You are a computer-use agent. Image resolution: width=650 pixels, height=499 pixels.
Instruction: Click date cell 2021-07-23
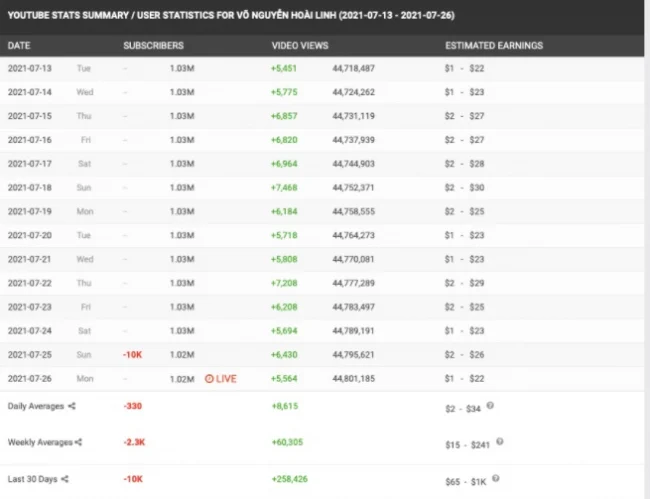click(30, 307)
